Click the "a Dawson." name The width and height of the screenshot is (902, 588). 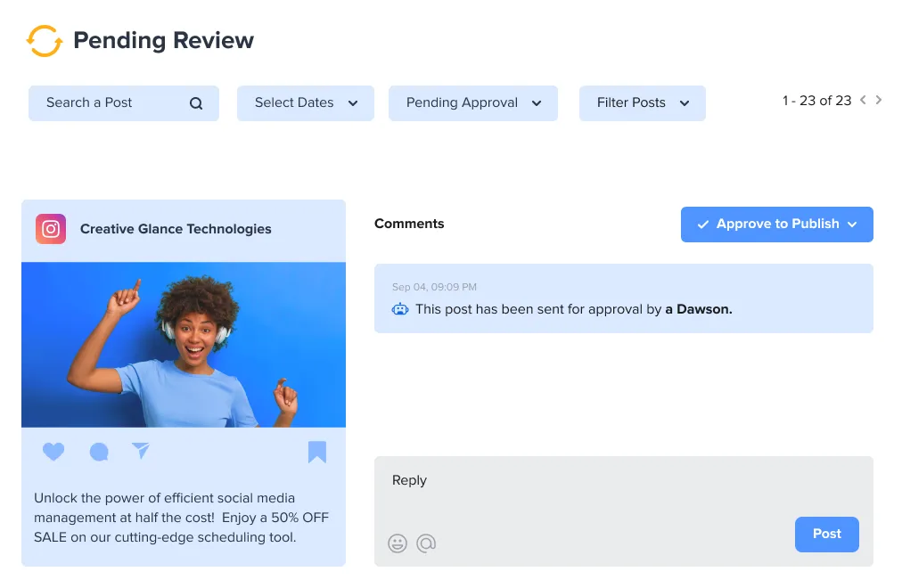(x=699, y=309)
